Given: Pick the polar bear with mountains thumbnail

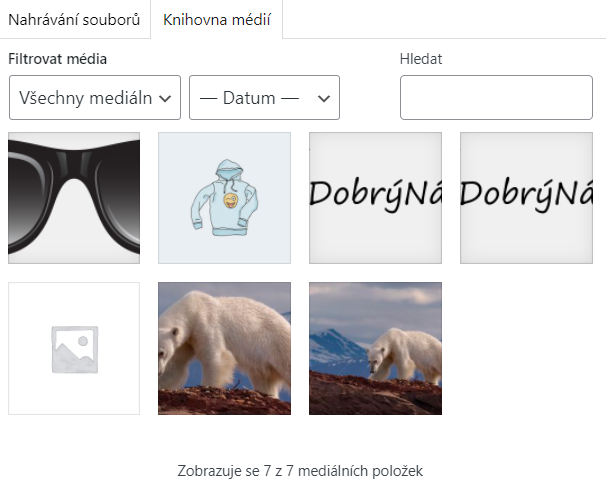Looking at the screenshot, I should [x=375, y=349].
